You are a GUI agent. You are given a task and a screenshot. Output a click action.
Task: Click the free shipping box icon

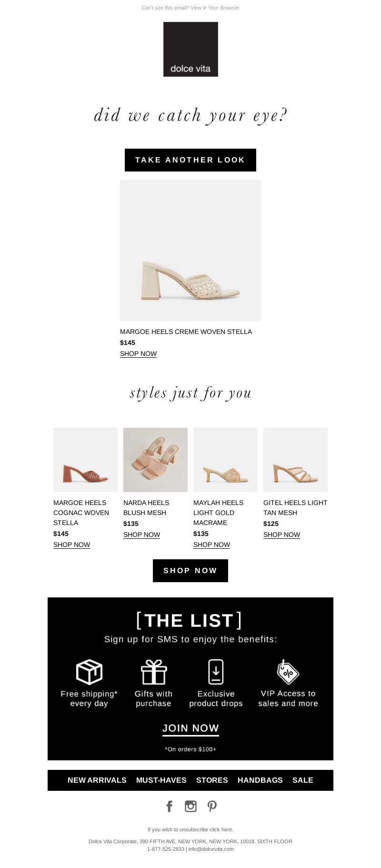click(89, 672)
